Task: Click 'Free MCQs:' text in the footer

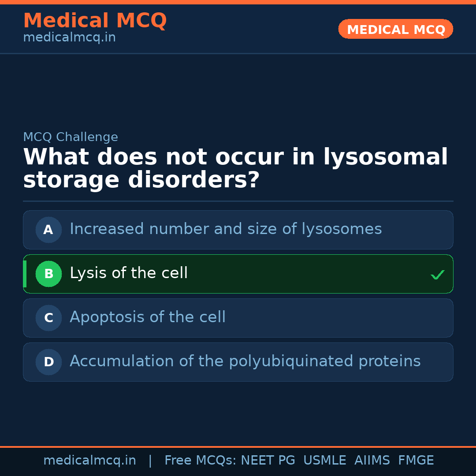Action: click(201, 461)
